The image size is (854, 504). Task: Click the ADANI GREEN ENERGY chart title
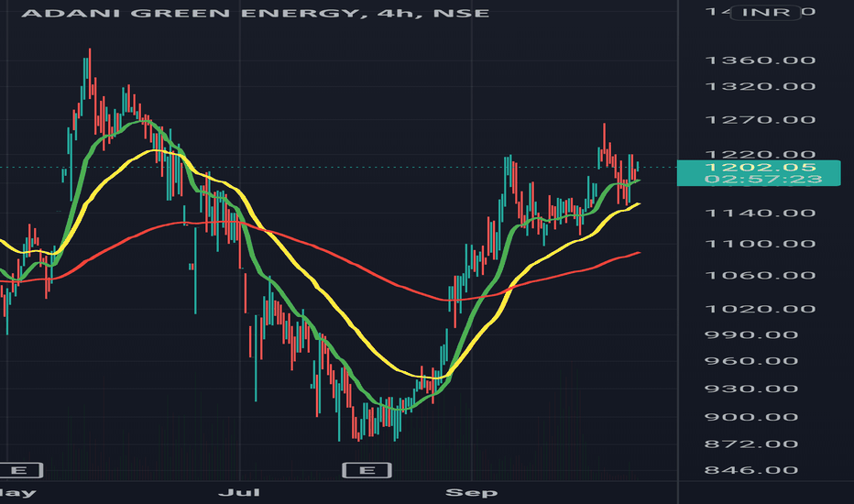[255, 13]
